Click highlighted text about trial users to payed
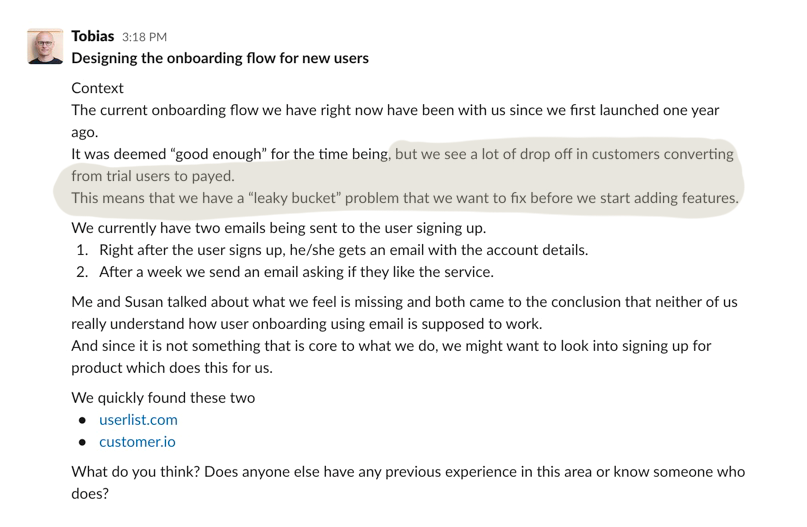This screenshot has height=527, width=807. pos(153,176)
